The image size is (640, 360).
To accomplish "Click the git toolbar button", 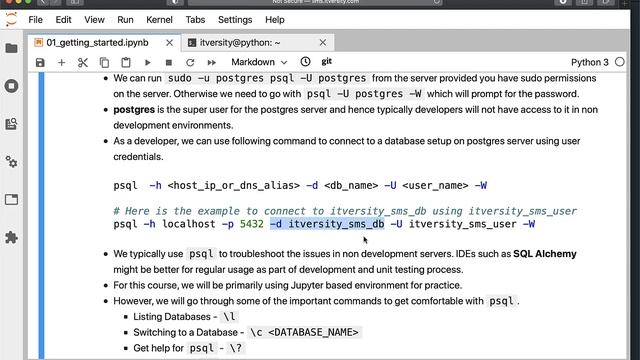I will point(327,61).
